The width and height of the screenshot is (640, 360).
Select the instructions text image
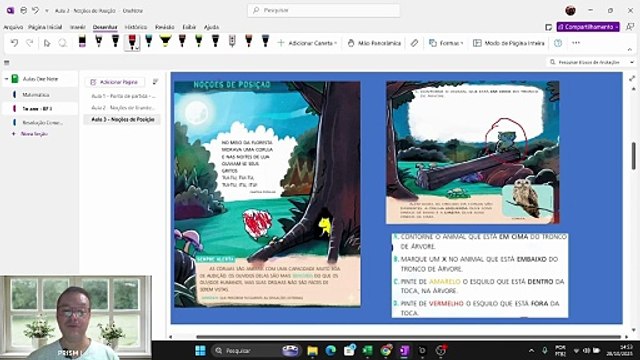click(480, 275)
